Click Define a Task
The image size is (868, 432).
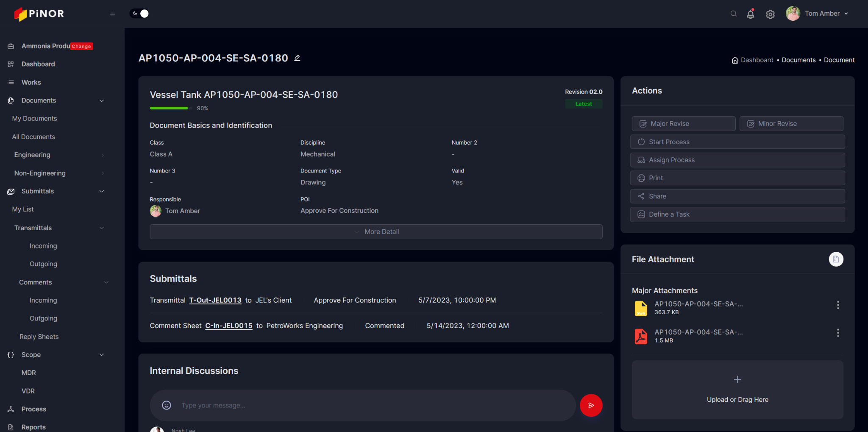coord(737,215)
